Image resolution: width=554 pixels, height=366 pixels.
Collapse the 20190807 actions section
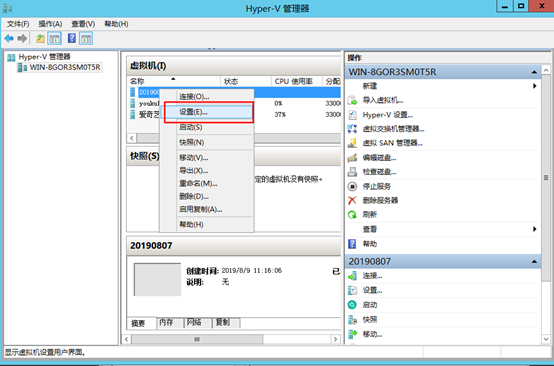coord(534,262)
